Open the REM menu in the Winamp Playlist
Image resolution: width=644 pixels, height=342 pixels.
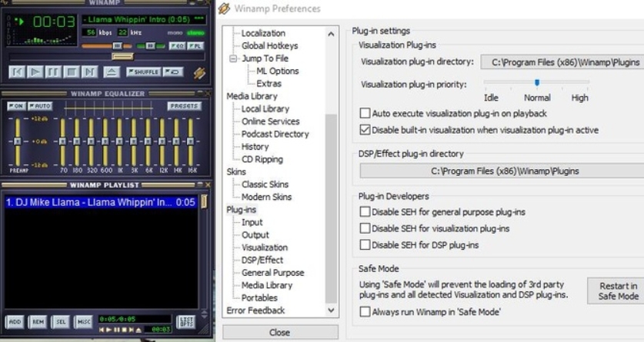[x=38, y=322]
